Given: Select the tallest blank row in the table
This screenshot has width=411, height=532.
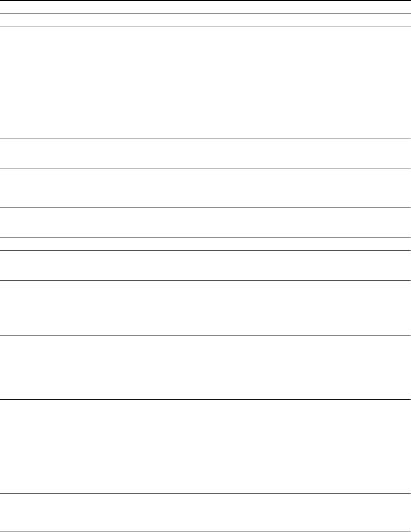Looking at the screenshot, I should [x=205, y=90].
